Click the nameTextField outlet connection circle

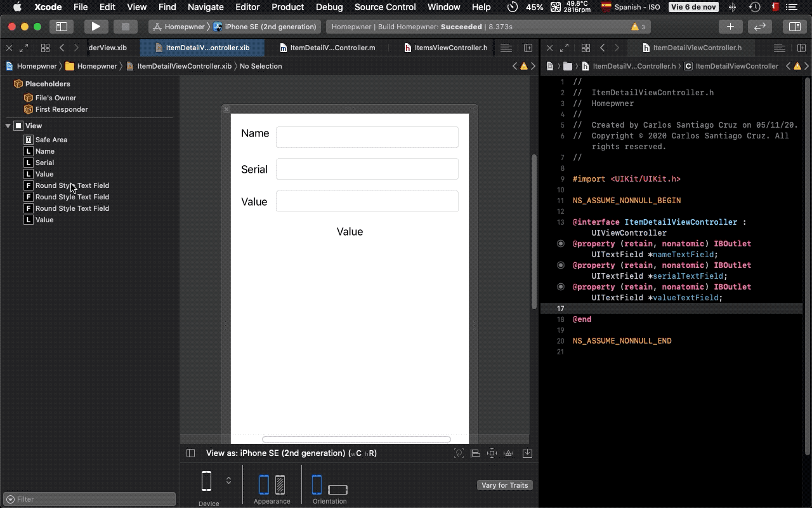pyautogui.click(x=561, y=244)
